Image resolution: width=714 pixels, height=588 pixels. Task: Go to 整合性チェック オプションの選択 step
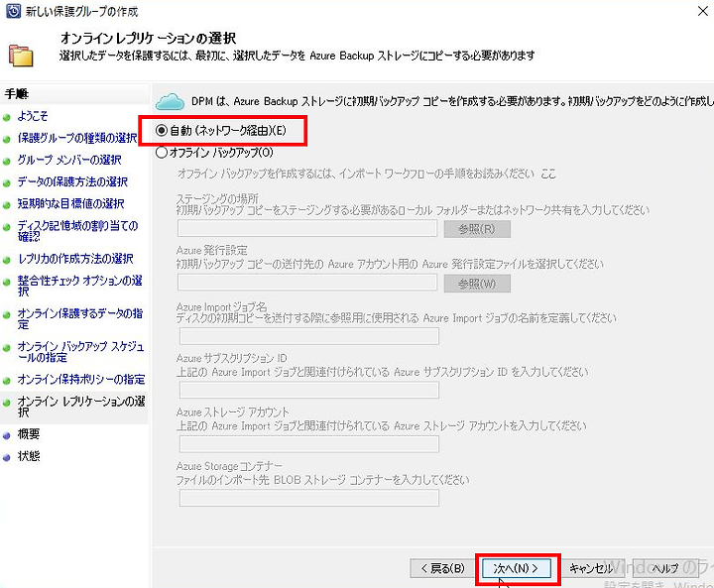[x=79, y=286]
